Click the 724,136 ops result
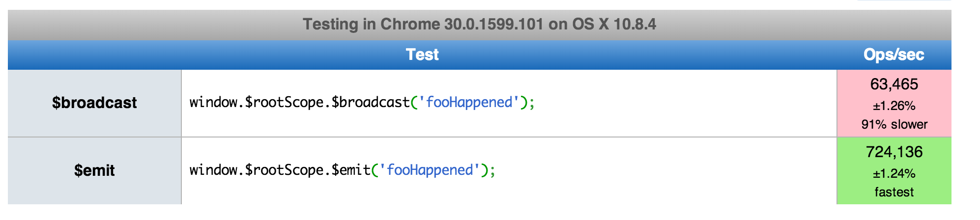Image resolution: width=980 pixels, height=220 pixels. click(x=894, y=152)
